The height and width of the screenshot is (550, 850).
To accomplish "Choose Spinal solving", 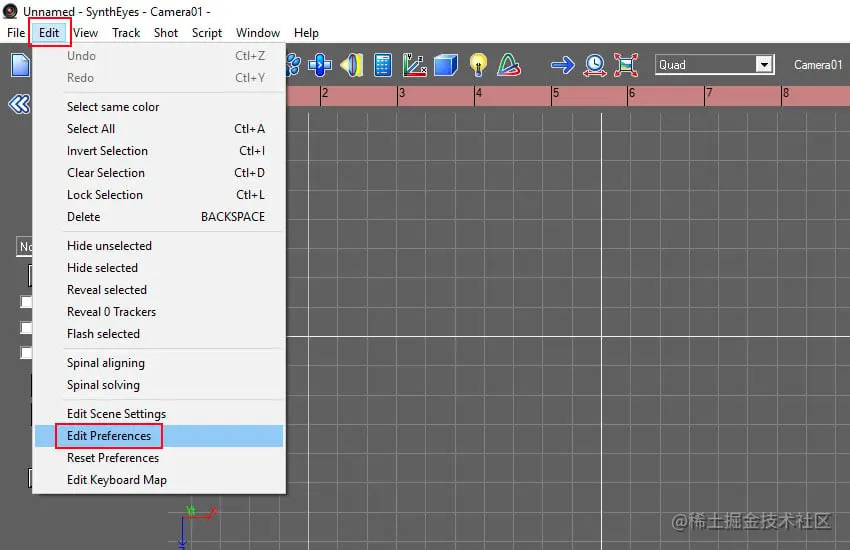I will (159, 385).
